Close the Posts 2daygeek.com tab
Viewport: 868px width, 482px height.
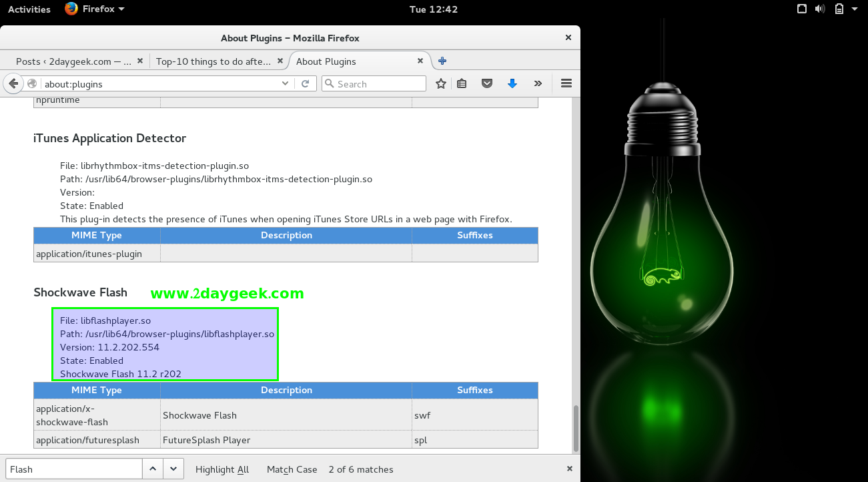140,61
